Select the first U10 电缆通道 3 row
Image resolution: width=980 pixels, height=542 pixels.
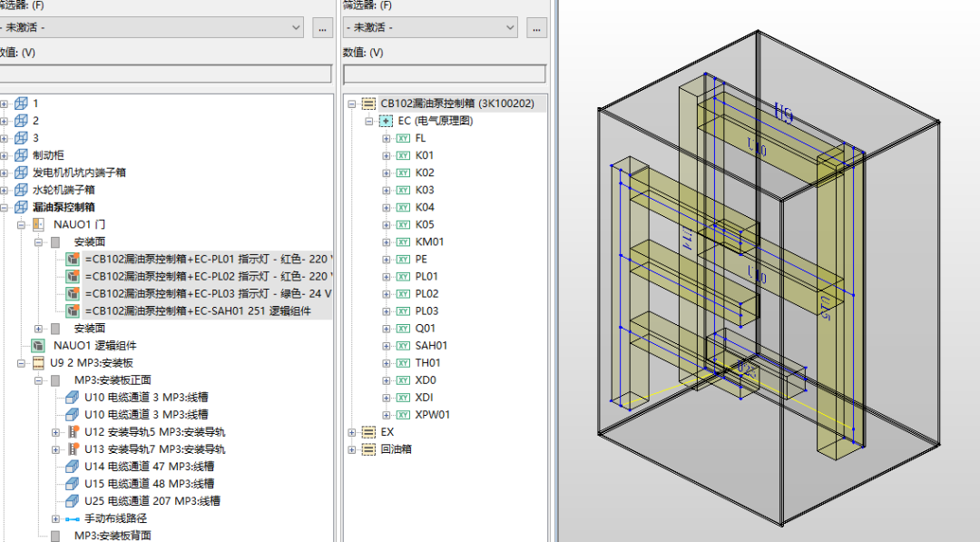pyautogui.click(x=146, y=397)
